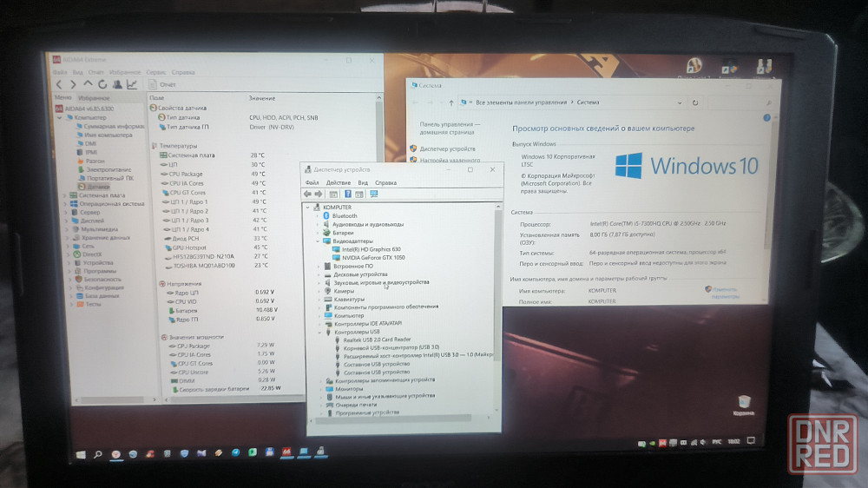Select Realtek USB 2.0 Card Reader device

click(x=372, y=340)
